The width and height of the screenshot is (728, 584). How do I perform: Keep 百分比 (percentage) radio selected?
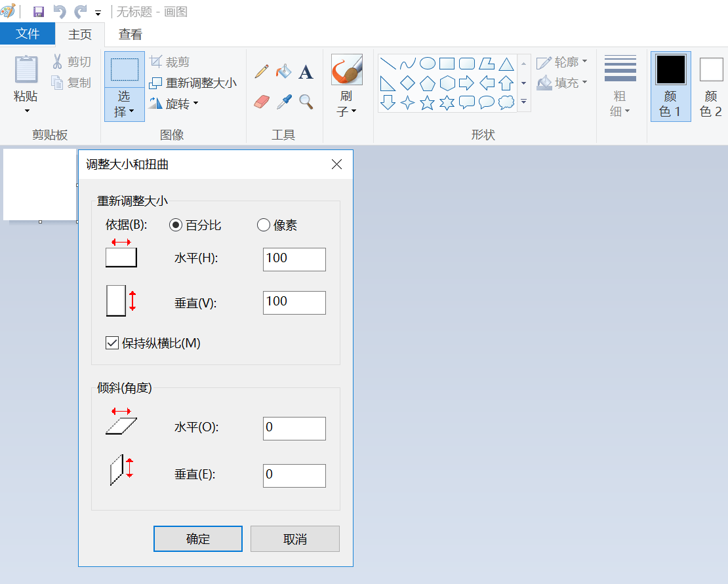coord(175,225)
